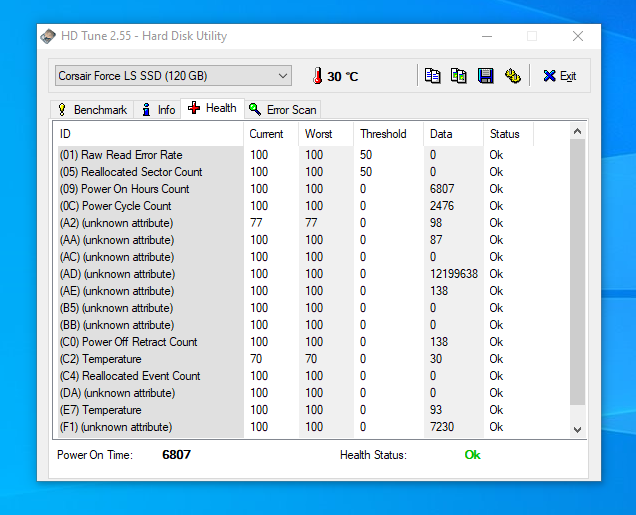Open the options wrench icon
The height and width of the screenshot is (515, 636).
[x=513, y=76]
